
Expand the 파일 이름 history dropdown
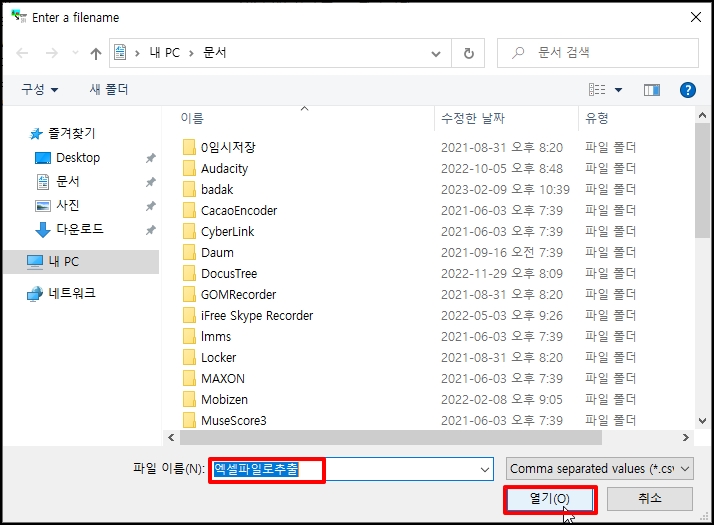click(485, 469)
